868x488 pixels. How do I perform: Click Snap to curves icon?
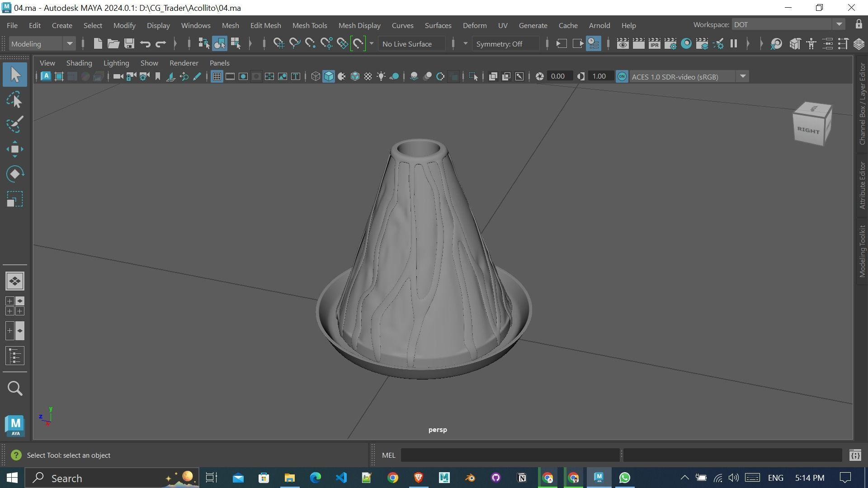(295, 44)
